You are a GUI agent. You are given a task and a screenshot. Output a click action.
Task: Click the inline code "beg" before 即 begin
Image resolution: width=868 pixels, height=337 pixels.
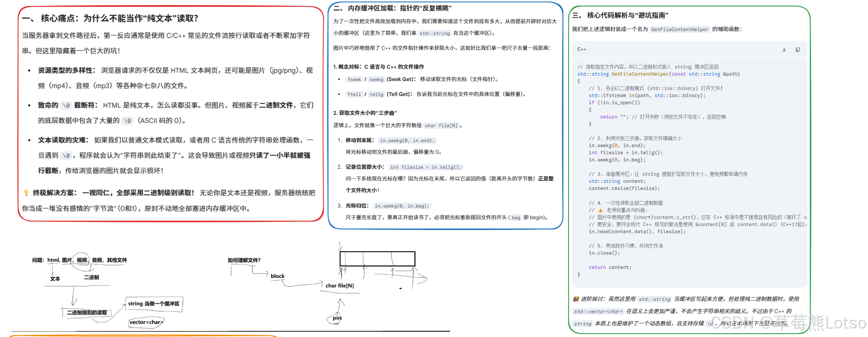pos(516,217)
